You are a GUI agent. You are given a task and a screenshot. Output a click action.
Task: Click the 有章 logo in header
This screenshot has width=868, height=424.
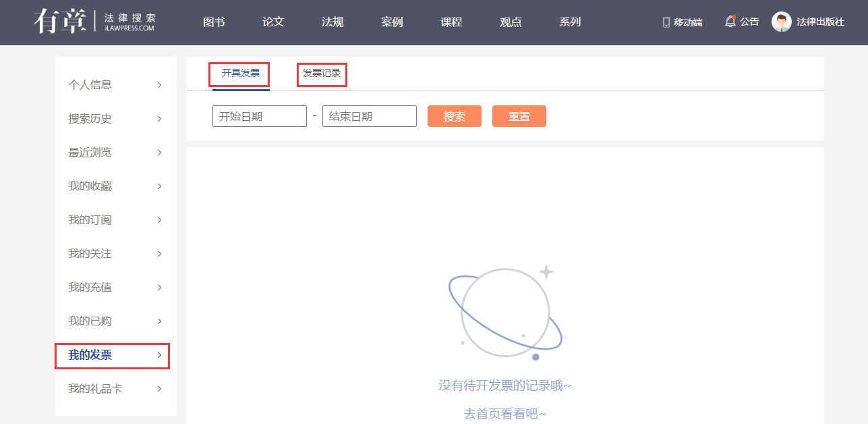[59, 22]
